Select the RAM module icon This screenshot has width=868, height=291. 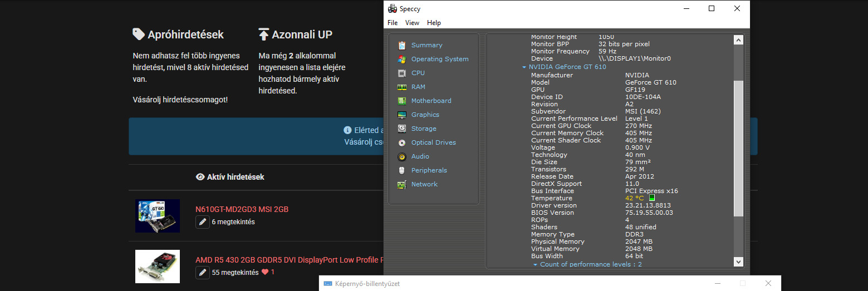pyautogui.click(x=401, y=87)
